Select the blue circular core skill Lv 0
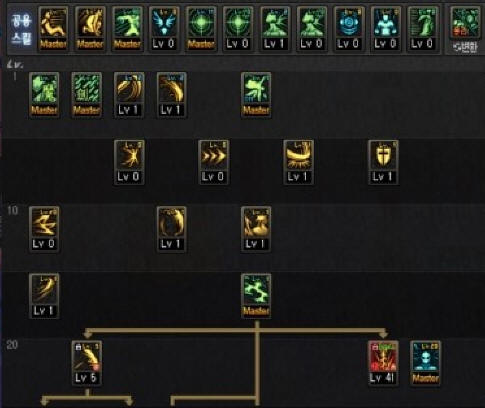This screenshot has height=408, width=485. point(349,29)
